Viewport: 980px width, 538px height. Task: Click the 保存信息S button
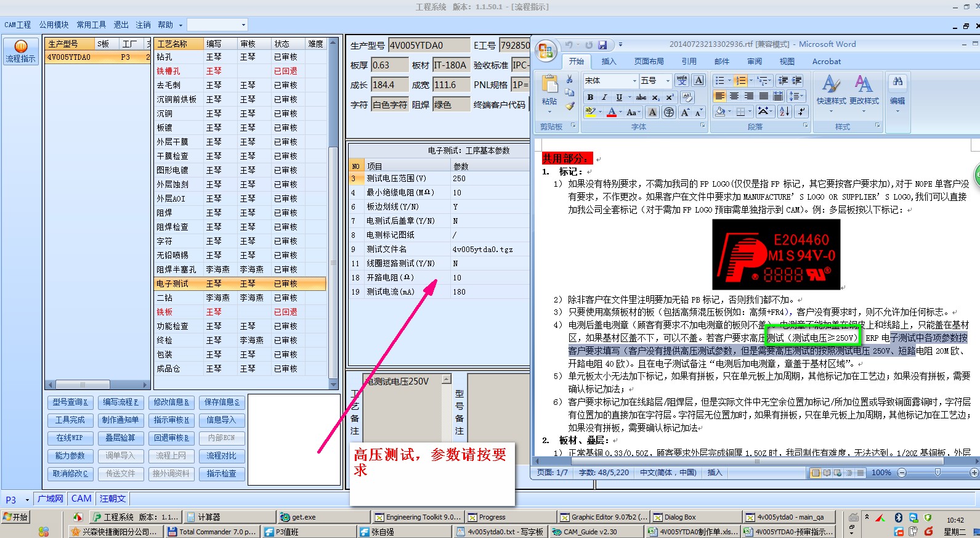(x=222, y=402)
